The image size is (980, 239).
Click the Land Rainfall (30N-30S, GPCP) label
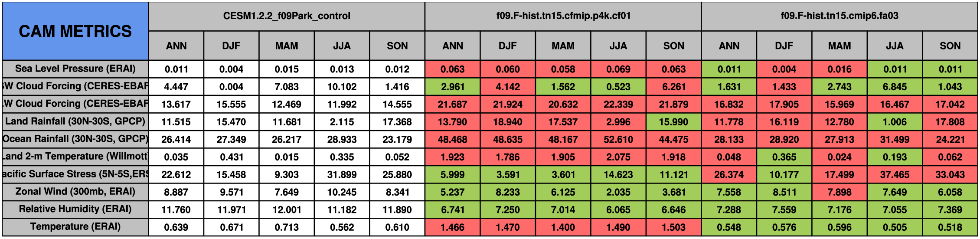[75, 121]
